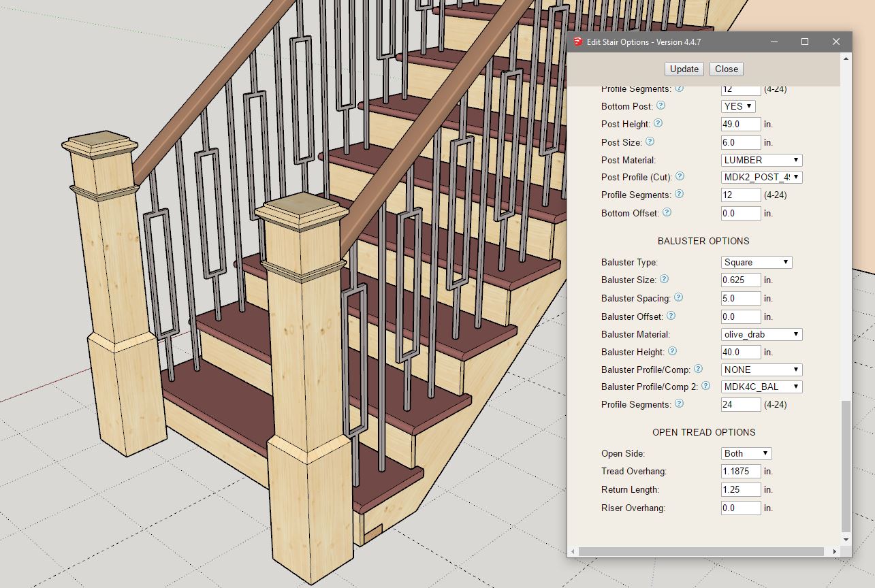Viewport: 875px width, 588px height.
Task: Click help icon next to Baluster Height
Action: pyautogui.click(x=672, y=351)
